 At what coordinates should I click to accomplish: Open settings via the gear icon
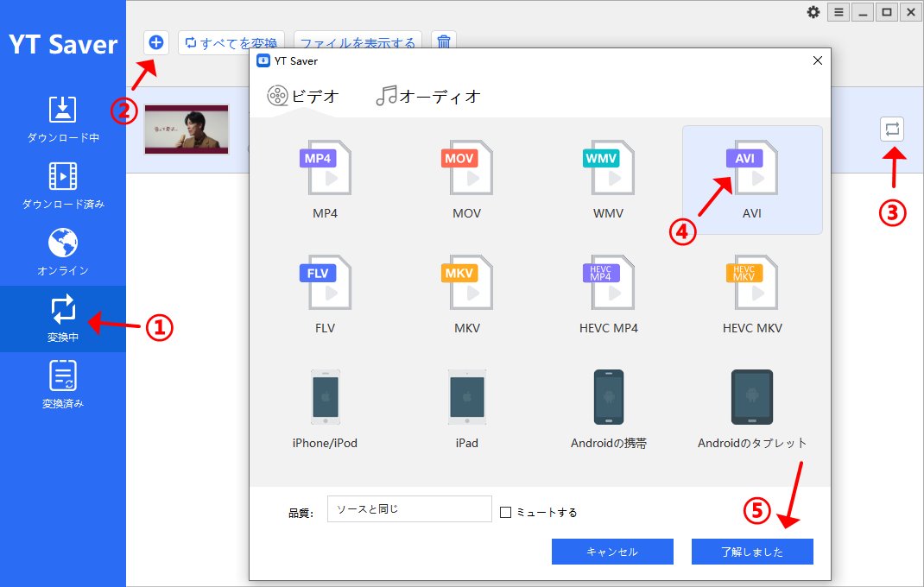point(813,12)
